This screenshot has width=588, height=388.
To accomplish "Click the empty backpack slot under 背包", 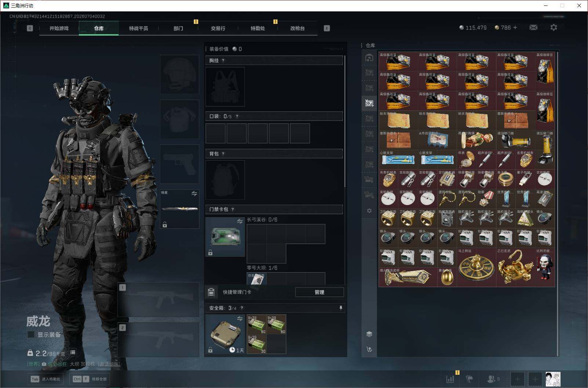I will pyautogui.click(x=225, y=180).
